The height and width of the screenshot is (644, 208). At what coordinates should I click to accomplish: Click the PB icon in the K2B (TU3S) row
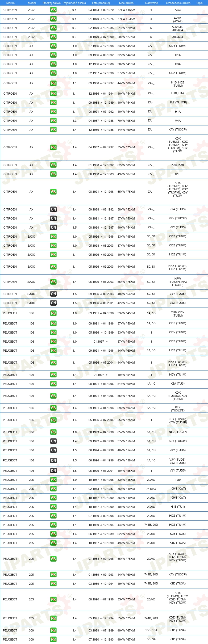(53, 534)
